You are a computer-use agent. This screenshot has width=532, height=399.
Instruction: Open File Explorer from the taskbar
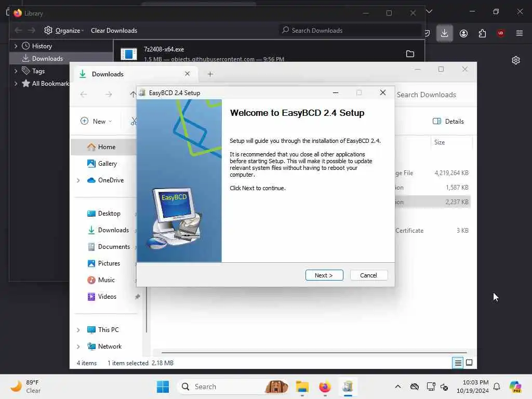tap(302, 387)
